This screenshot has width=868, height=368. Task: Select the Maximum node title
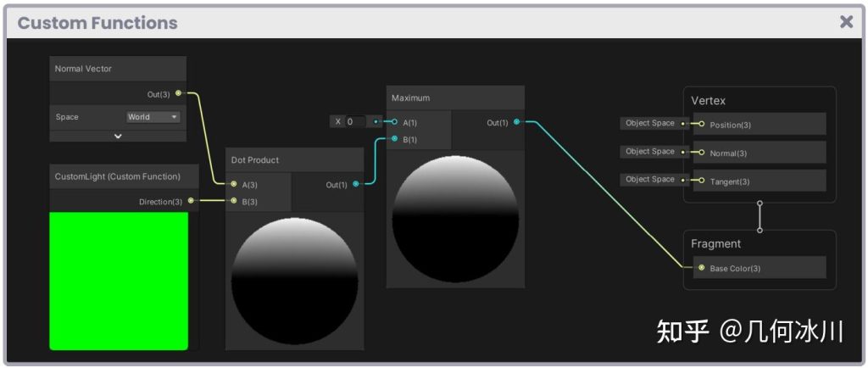[x=411, y=98]
